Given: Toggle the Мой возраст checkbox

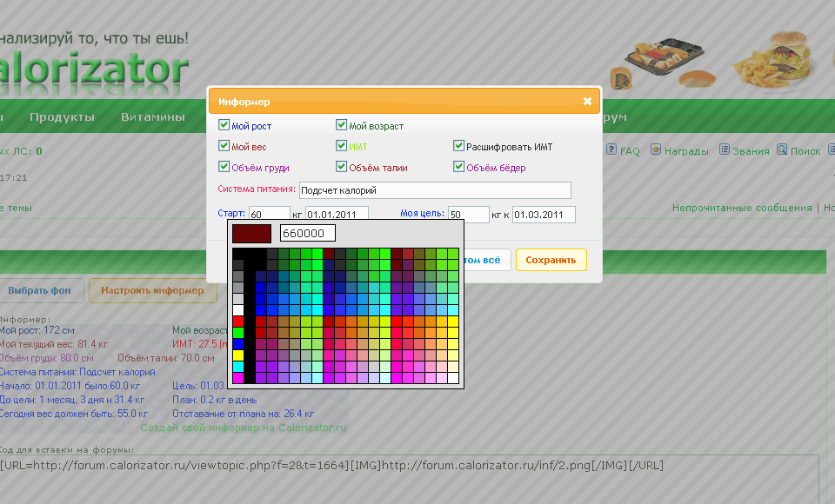Looking at the screenshot, I should click(x=342, y=125).
